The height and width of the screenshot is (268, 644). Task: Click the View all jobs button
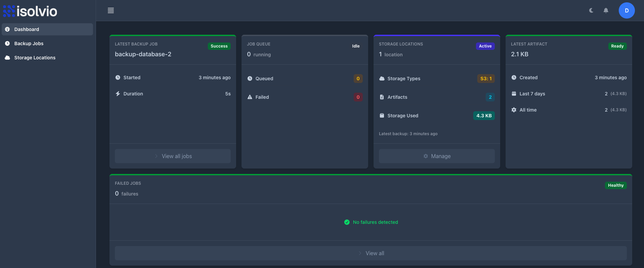[173, 156]
